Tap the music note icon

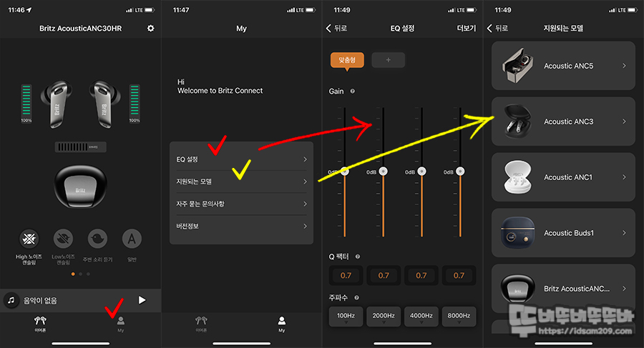point(11,300)
